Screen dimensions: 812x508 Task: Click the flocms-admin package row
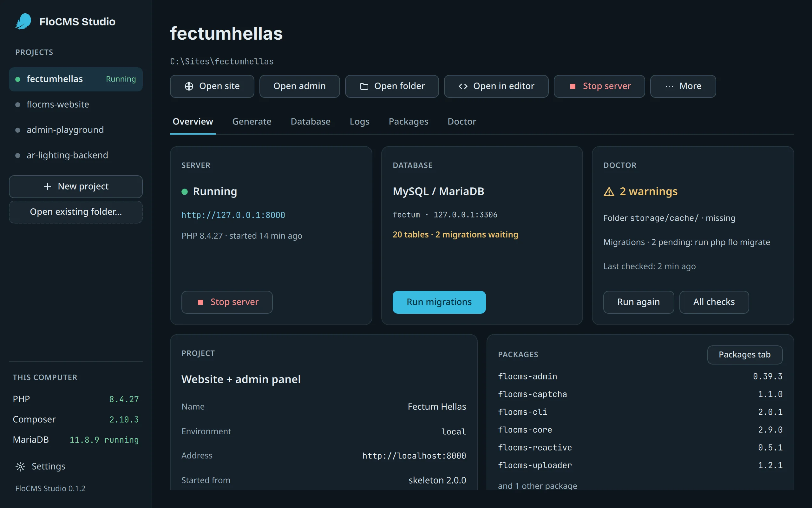(x=640, y=377)
